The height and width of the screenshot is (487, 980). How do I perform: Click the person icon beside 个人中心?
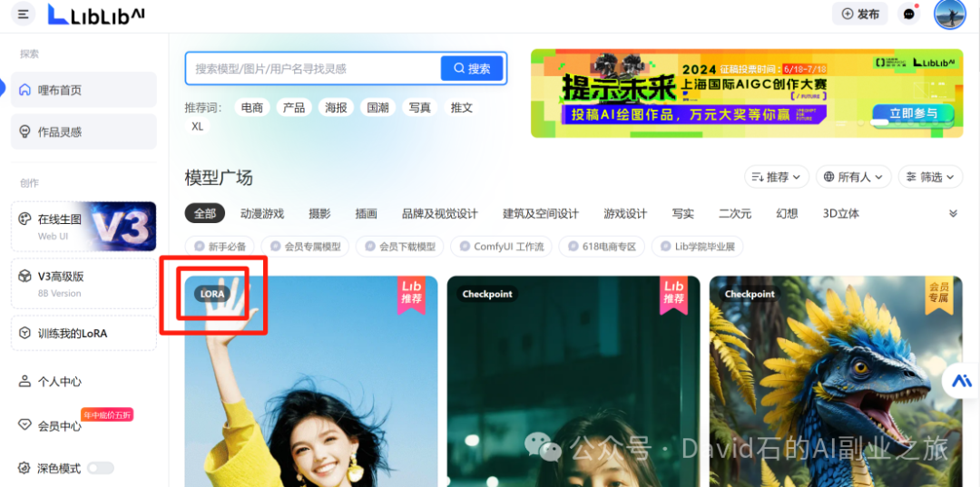tap(24, 382)
